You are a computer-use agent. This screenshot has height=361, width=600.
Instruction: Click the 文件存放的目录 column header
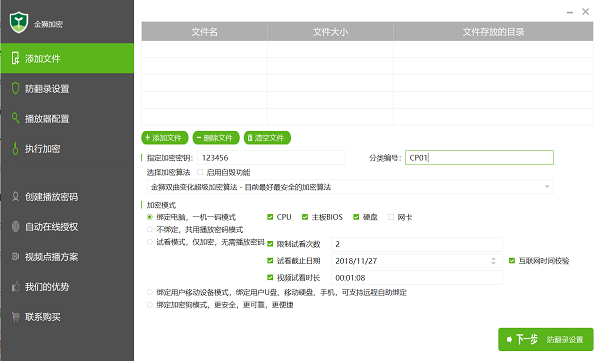tap(493, 32)
